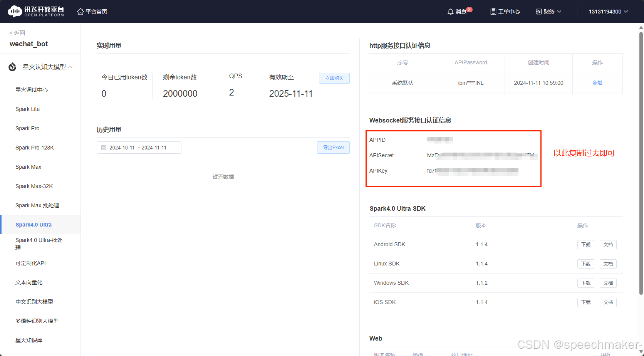Select the masked APPID value

click(x=440, y=140)
